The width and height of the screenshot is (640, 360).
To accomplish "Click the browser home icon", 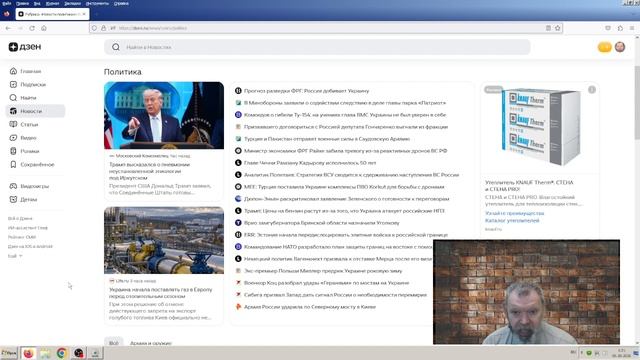I will pyautogui.click(x=44, y=28).
